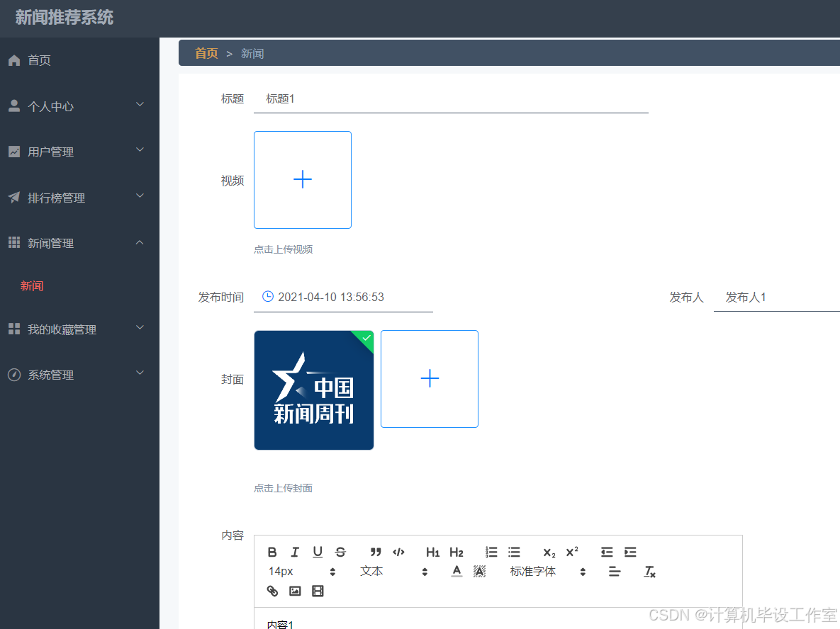Apply Heading 1 formatting
This screenshot has width=840, height=629.
(432, 552)
